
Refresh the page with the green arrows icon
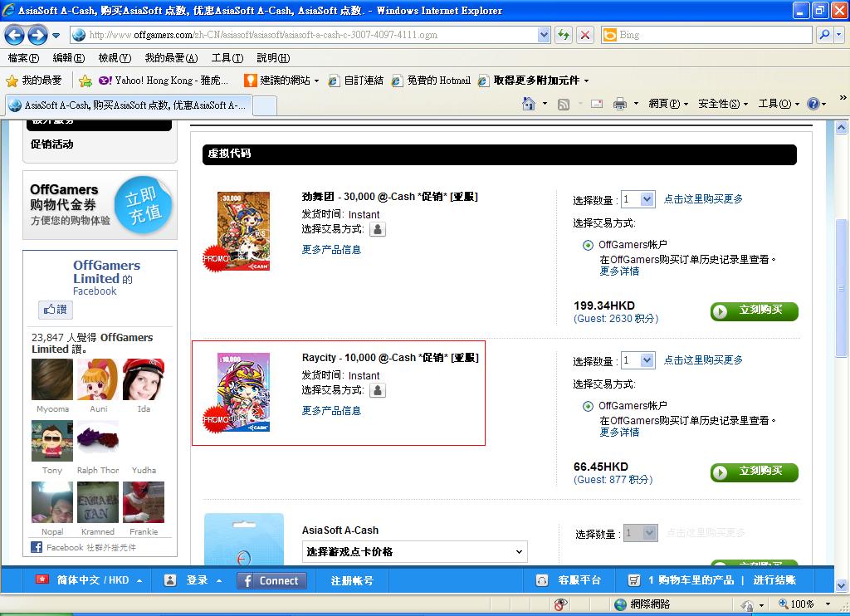pos(564,35)
